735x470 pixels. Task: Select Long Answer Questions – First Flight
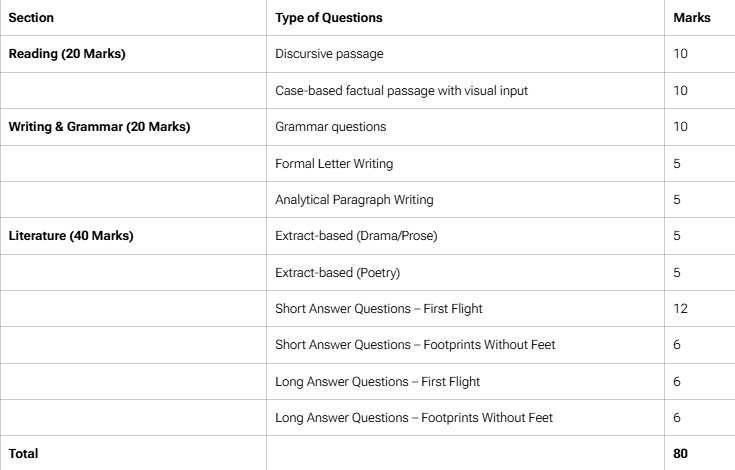pyautogui.click(x=377, y=381)
